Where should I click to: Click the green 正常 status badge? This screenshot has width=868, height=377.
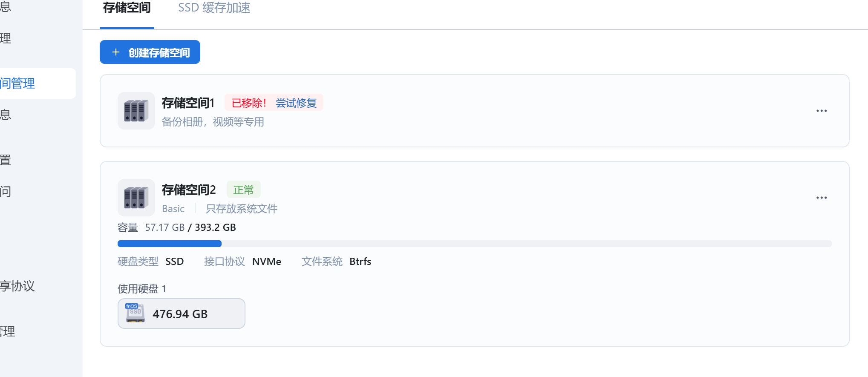pyautogui.click(x=243, y=190)
